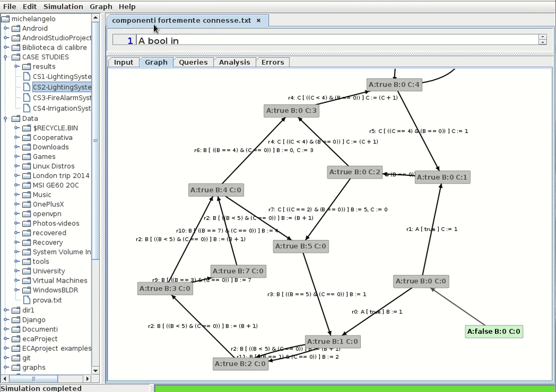Select graph node A:true B:4 C:0
Image resolution: width=556 pixels, height=392 pixels.
pos(216,190)
